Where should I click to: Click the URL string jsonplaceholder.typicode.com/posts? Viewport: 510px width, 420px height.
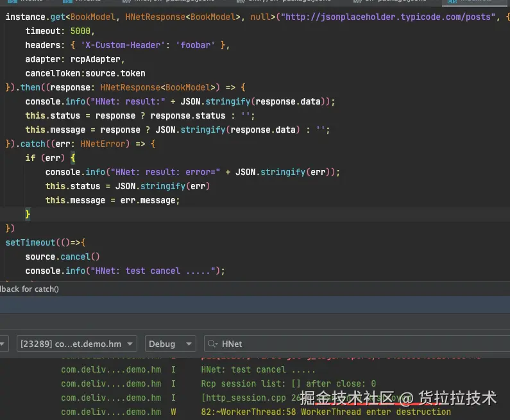click(x=388, y=17)
